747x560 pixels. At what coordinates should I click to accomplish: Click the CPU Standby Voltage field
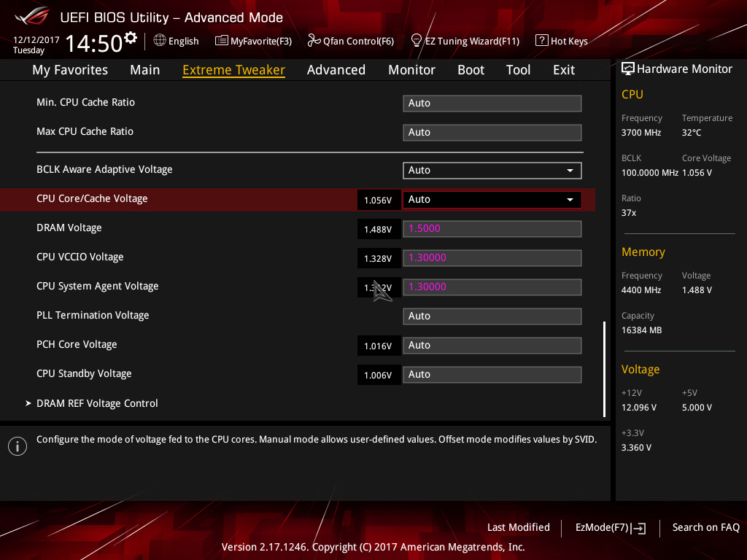[x=492, y=374]
